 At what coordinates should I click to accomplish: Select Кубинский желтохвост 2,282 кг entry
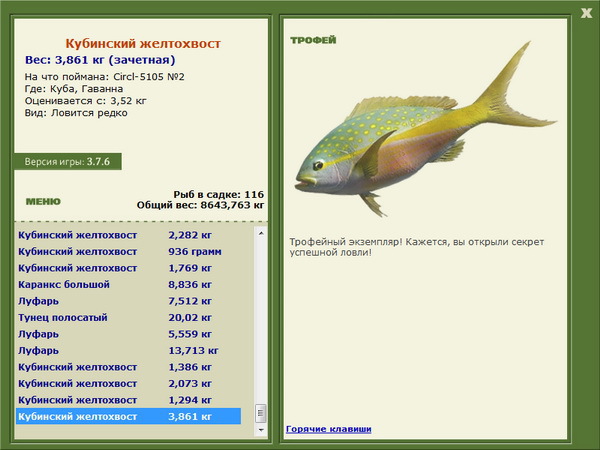129,235
